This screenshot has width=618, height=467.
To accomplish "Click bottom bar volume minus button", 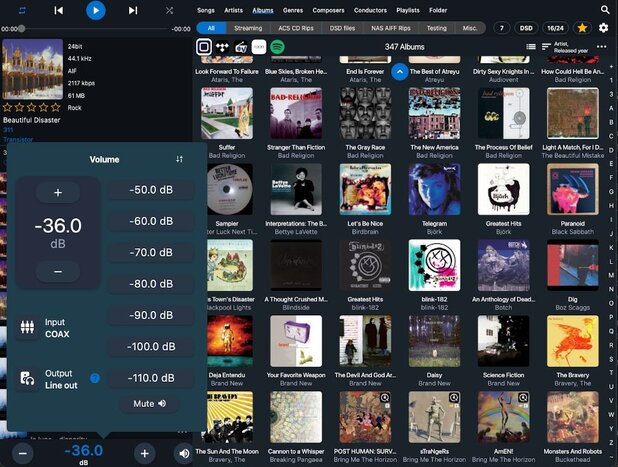I will [22, 454].
